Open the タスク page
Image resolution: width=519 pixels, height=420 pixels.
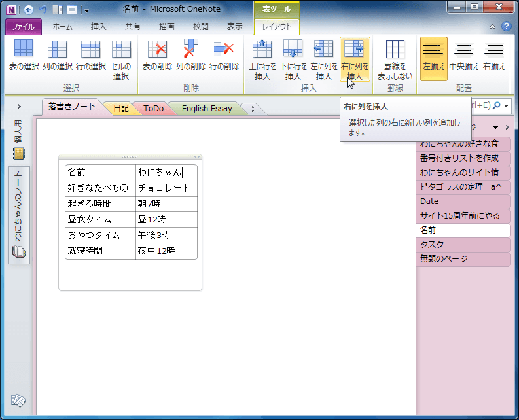pyautogui.click(x=463, y=245)
